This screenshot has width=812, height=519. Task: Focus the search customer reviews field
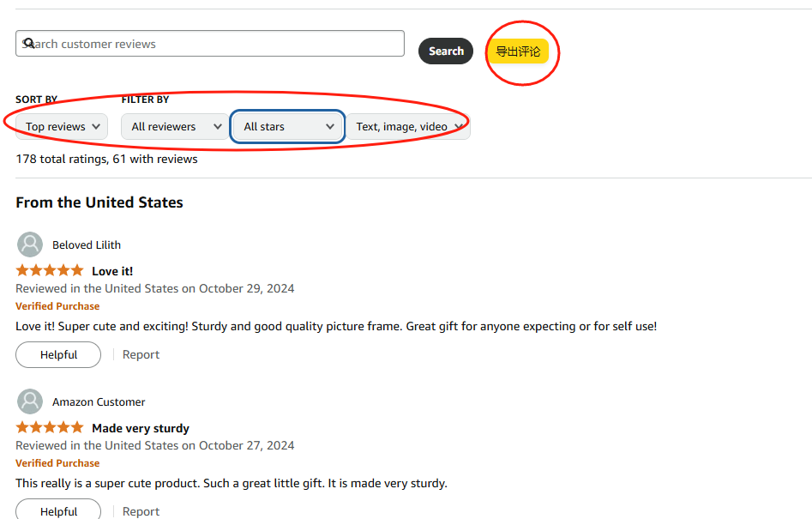pyautogui.click(x=214, y=44)
